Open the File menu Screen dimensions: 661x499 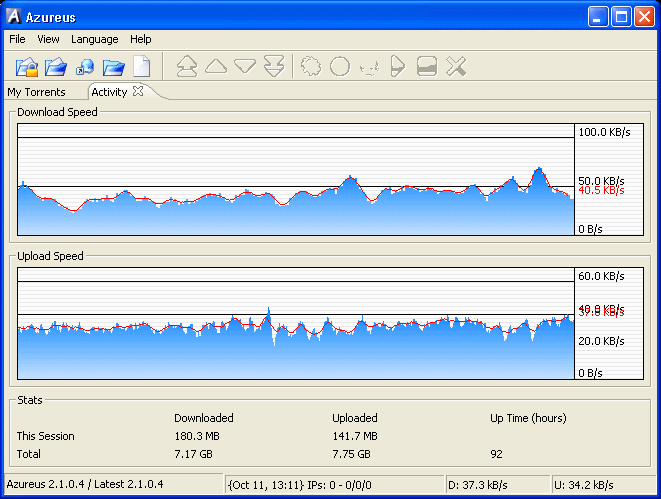pyautogui.click(x=17, y=39)
